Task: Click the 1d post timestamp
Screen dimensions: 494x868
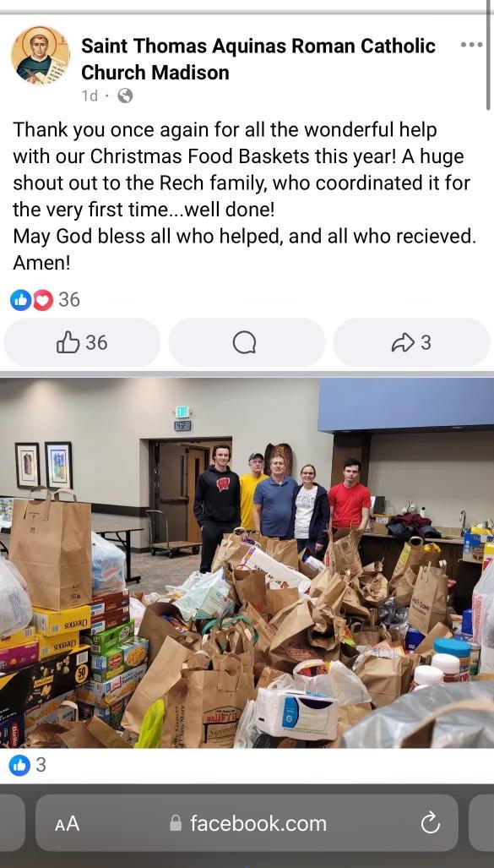Action: [90, 96]
